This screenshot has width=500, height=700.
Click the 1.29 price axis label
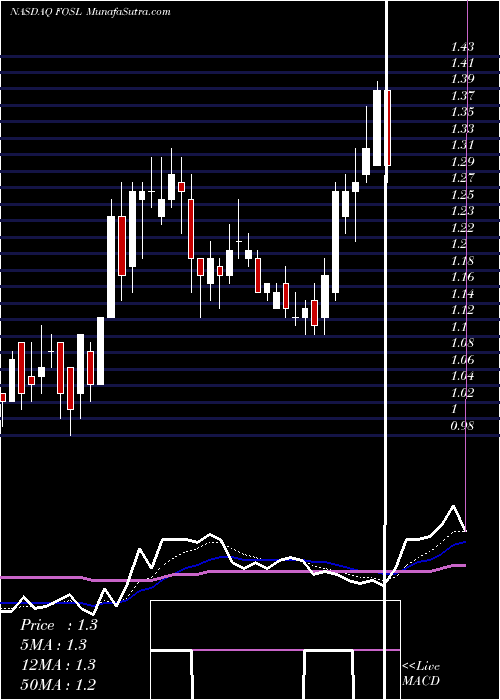(x=462, y=162)
